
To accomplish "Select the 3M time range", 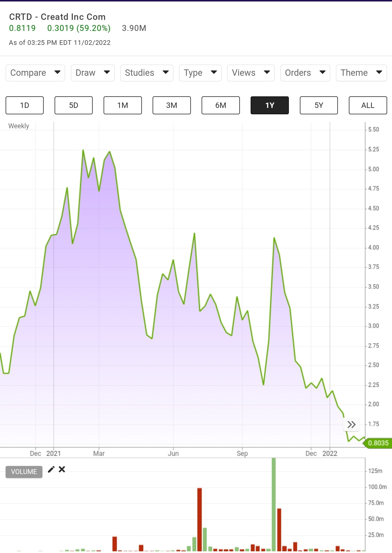I will point(171,105).
